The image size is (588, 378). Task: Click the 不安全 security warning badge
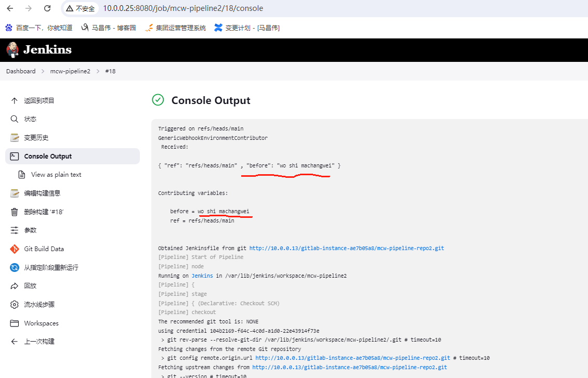tap(81, 8)
